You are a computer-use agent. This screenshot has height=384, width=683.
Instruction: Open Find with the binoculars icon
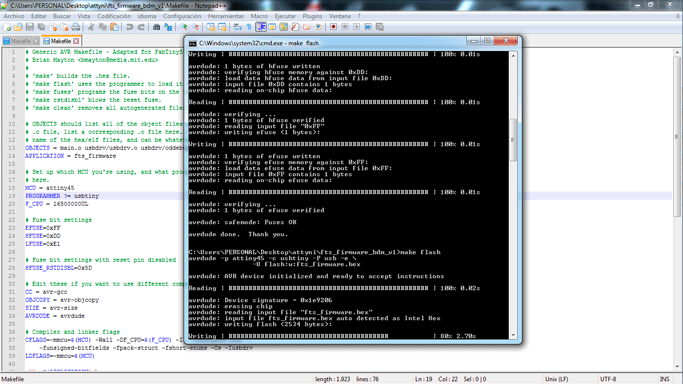pyautogui.click(x=156, y=27)
